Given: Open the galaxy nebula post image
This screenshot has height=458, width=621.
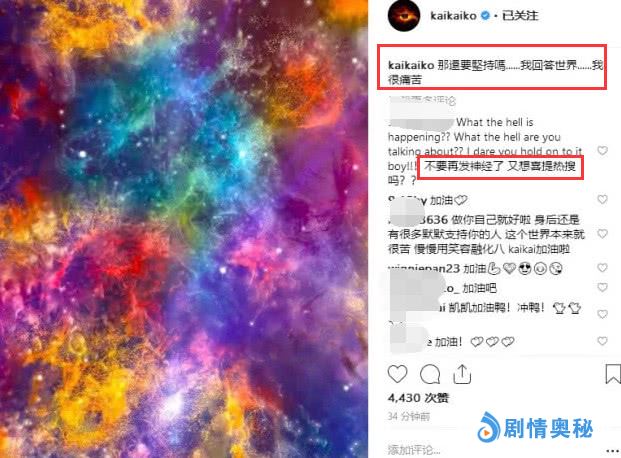Looking at the screenshot, I should coord(184,229).
